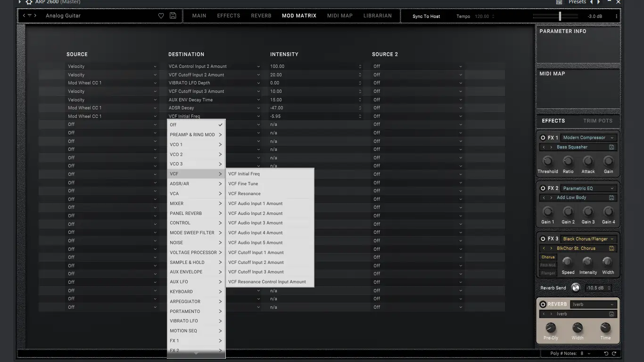The height and width of the screenshot is (362, 644).
Task: Switch to the TRIM POTS panel tab
Action: pyautogui.click(x=598, y=121)
